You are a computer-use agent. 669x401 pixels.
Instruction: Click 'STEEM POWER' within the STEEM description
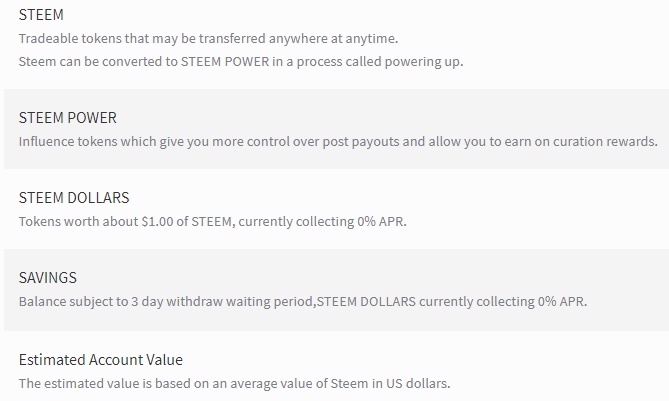click(225, 62)
